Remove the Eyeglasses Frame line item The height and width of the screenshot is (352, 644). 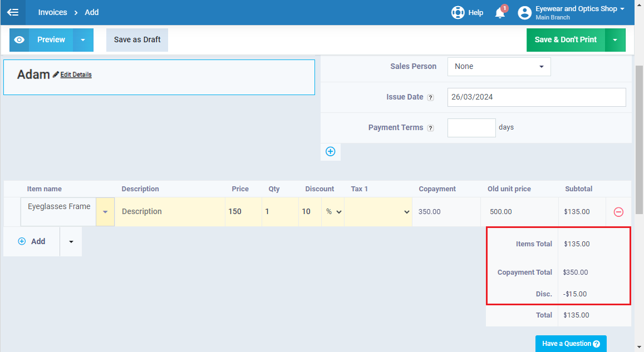618,212
